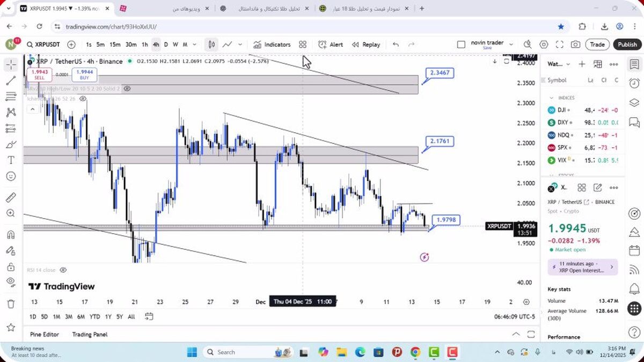Click the 1.9943 SELL button
The width and height of the screenshot is (644, 362).
coord(40,75)
